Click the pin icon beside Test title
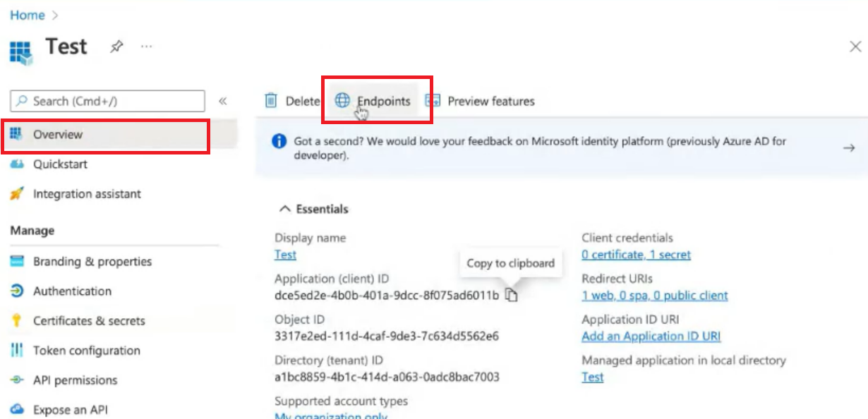Image resolution: width=868 pixels, height=419 pixels. 116,47
